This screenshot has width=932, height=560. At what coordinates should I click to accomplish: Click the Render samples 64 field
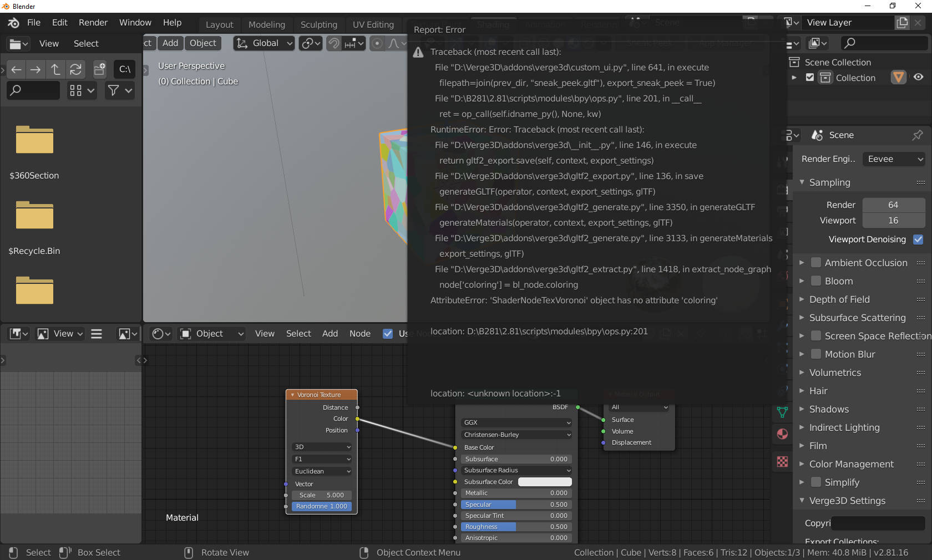[893, 205]
